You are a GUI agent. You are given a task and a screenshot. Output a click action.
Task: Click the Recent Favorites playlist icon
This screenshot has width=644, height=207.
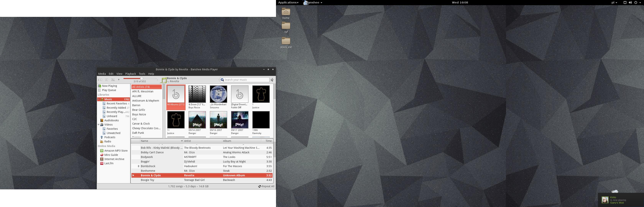[104, 103]
